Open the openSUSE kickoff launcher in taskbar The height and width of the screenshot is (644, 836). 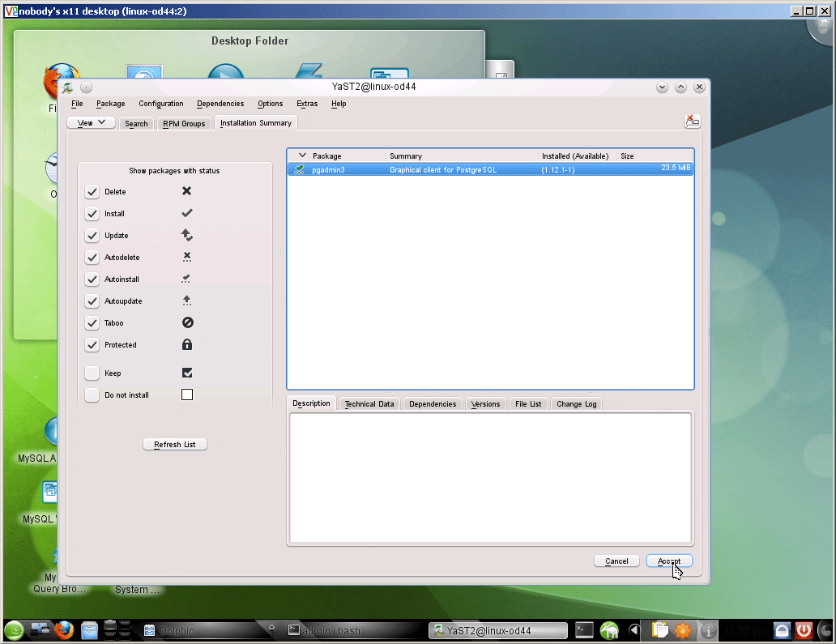tap(15, 631)
